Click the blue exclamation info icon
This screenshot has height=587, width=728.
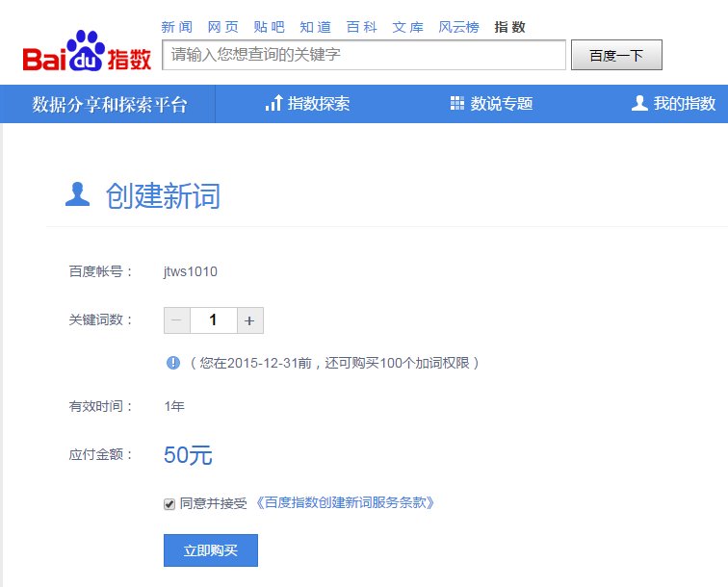(x=173, y=363)
